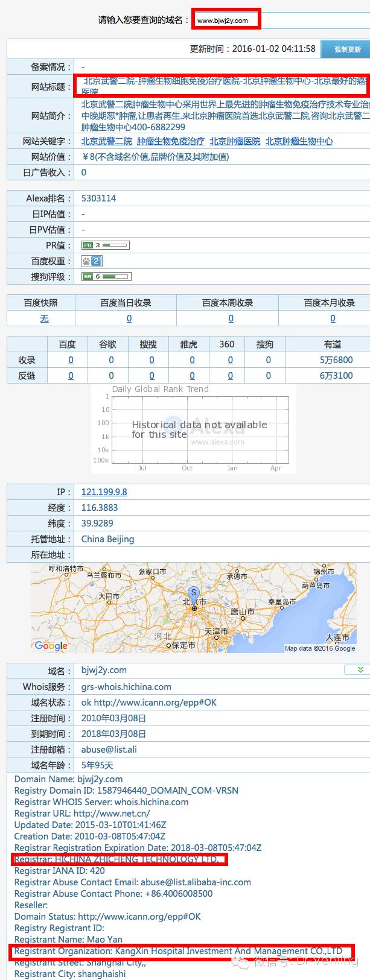Screen dimensions: 370x980
Task: Open the 有道 backlinks 6万3100 link
Action: pyautogui.click(x=336, y=376)
